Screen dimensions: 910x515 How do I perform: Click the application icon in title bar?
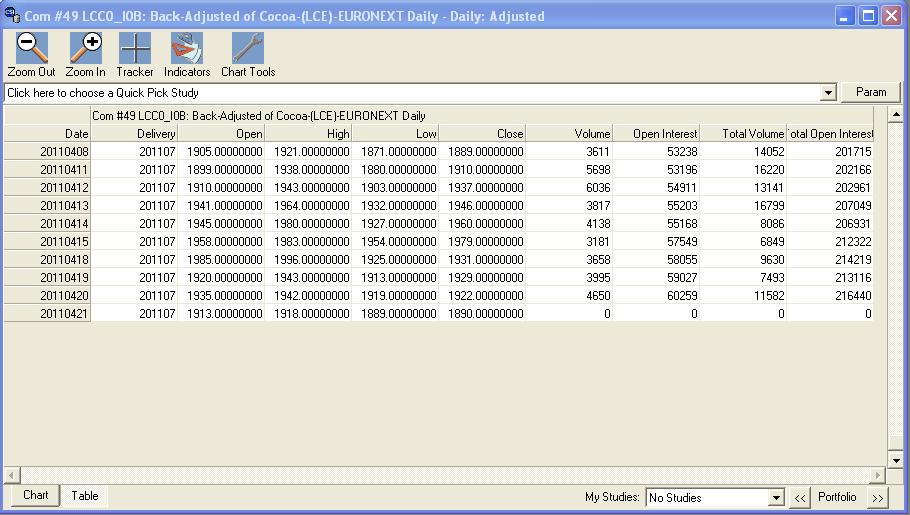[x=13, y=16]
